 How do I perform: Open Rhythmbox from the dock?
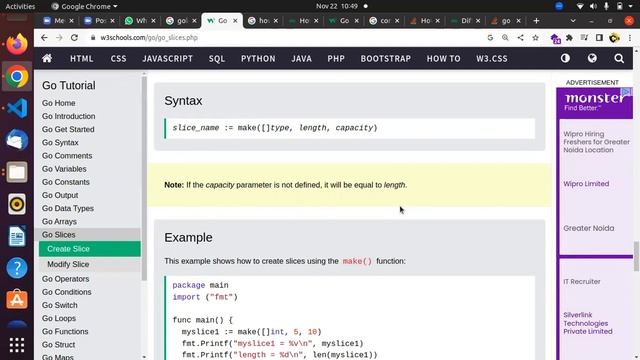17,204
